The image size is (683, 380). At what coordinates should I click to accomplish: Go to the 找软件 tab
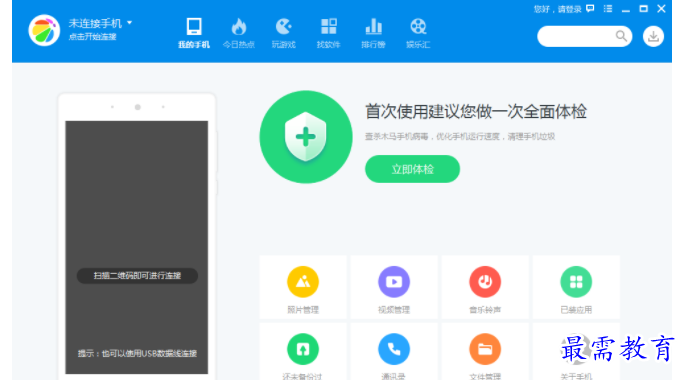click(x=328, y=33)
